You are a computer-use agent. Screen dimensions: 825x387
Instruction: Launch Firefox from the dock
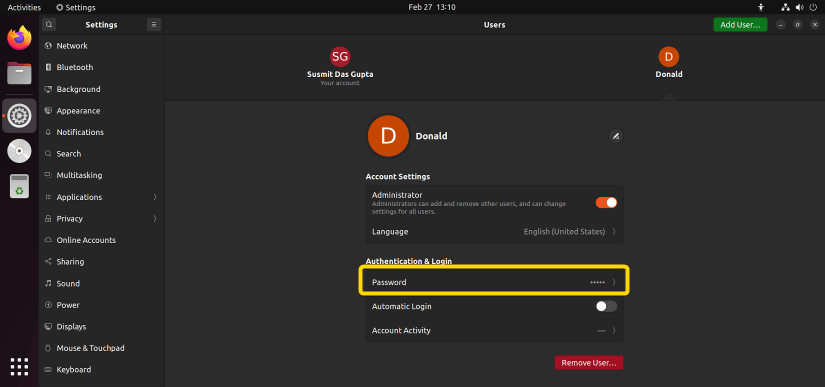(x=19, y=38)
